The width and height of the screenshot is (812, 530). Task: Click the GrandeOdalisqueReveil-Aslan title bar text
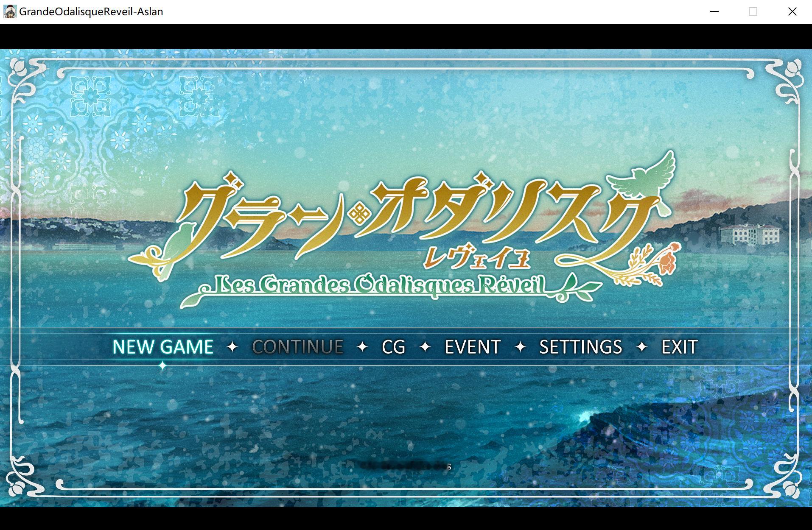91,11
